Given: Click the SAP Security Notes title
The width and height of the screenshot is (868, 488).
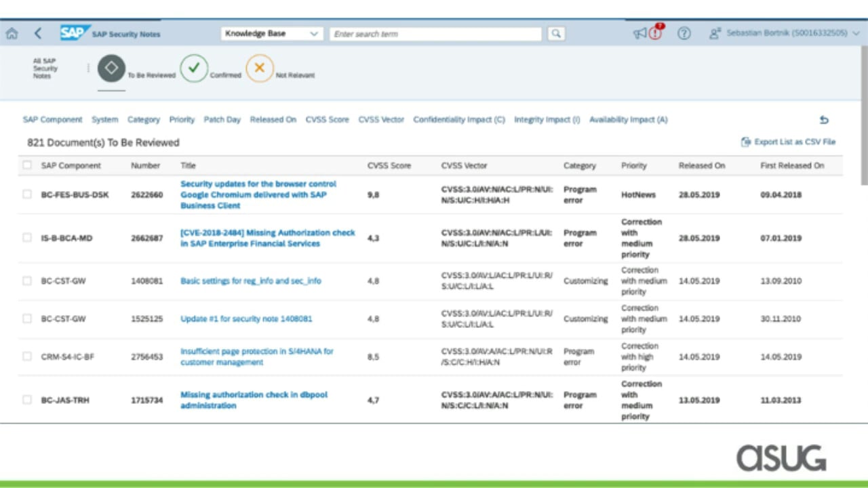Looking at the screenshot, I should (126, 34).
